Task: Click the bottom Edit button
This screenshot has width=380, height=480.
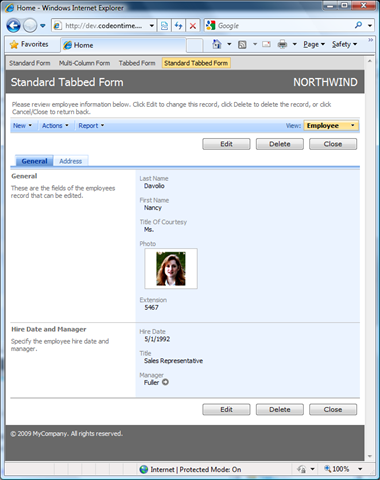Action: click(x=226, y=409)
